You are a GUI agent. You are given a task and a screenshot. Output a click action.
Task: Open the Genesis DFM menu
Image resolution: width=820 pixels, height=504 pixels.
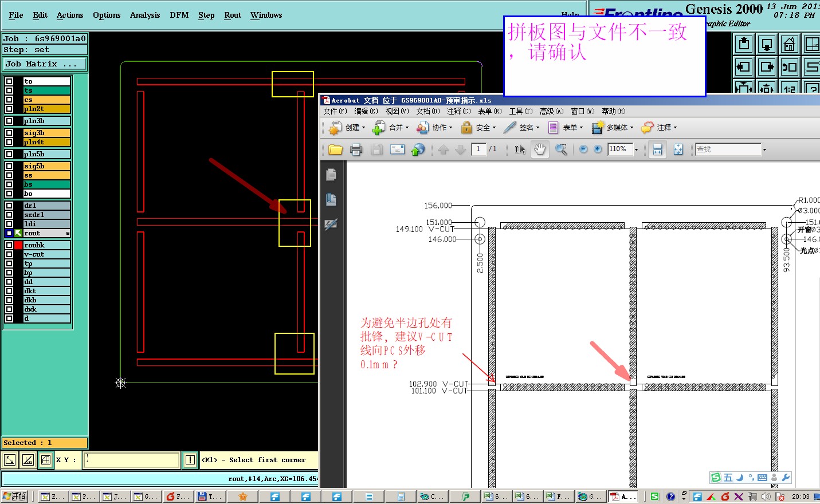coord(179,15)
